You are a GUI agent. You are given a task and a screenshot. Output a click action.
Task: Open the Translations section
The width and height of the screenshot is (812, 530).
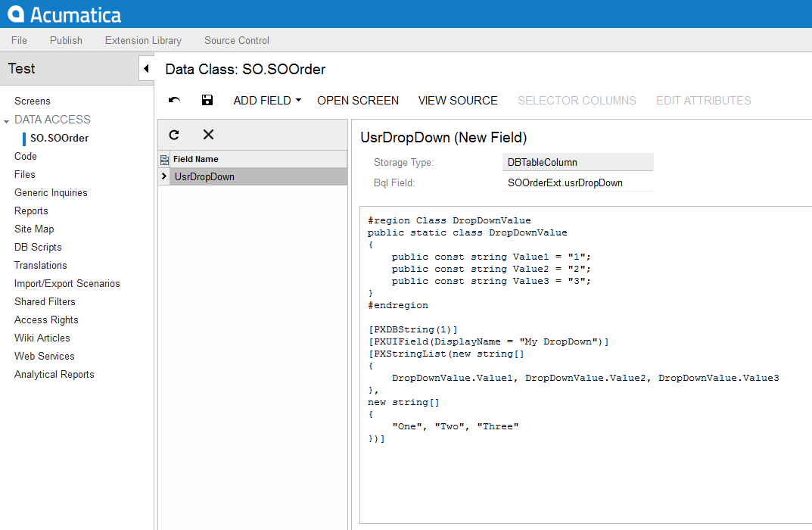pos(40,265)
